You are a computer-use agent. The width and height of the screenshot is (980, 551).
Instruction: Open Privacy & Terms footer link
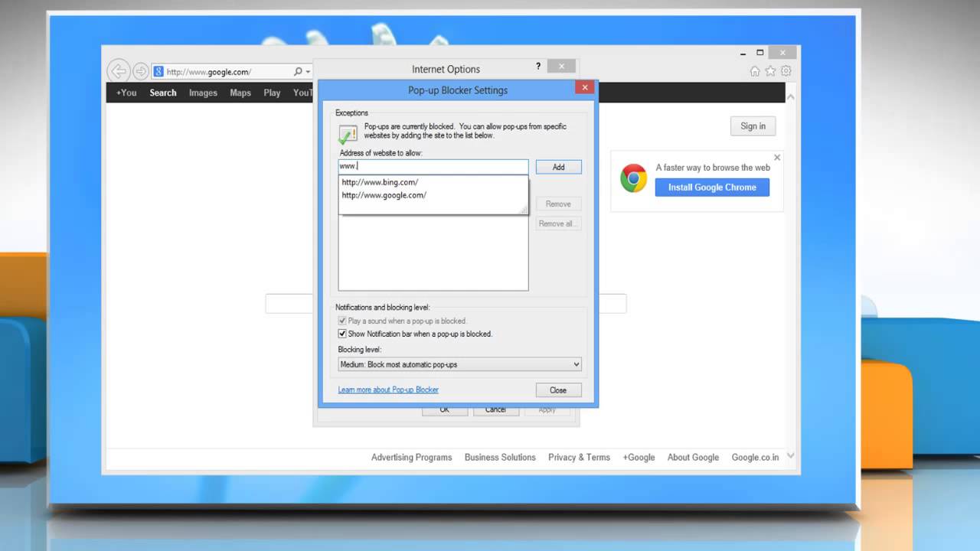click(579, 457)
